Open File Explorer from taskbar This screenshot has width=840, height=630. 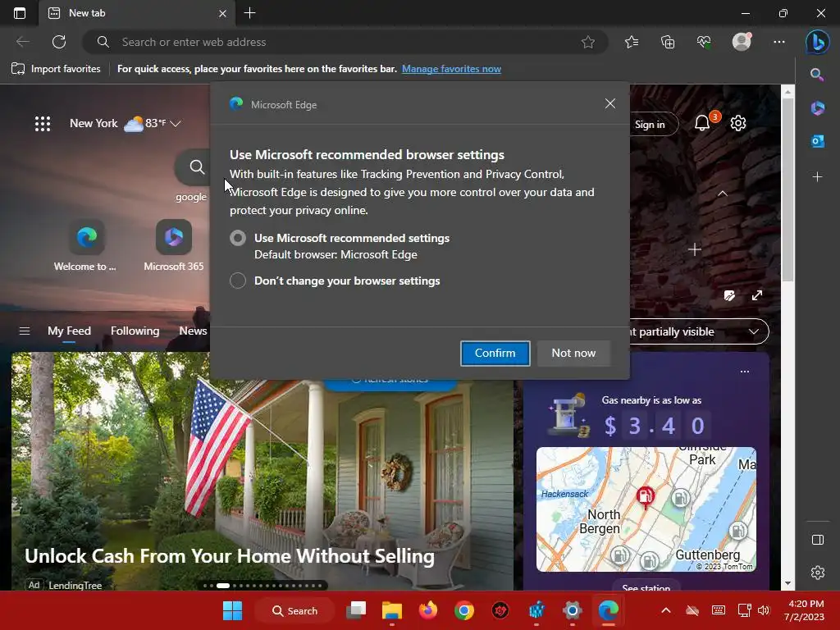tap(391, 610)
